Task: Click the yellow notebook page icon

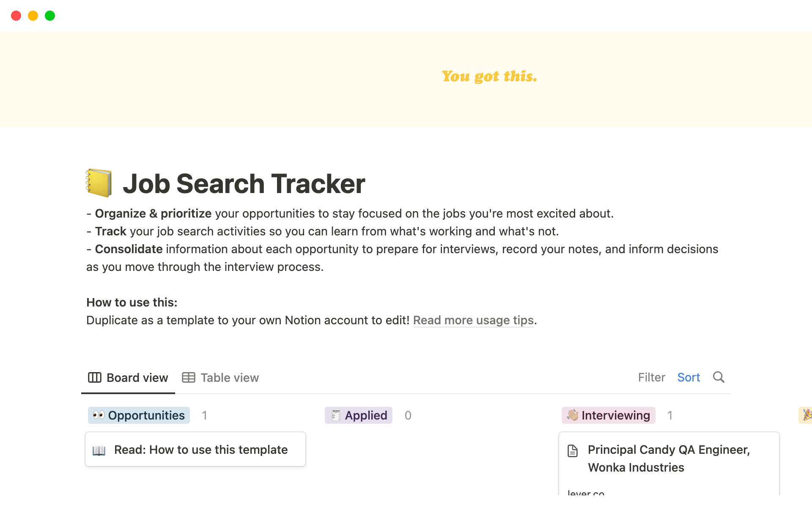Action: point(99,183)
